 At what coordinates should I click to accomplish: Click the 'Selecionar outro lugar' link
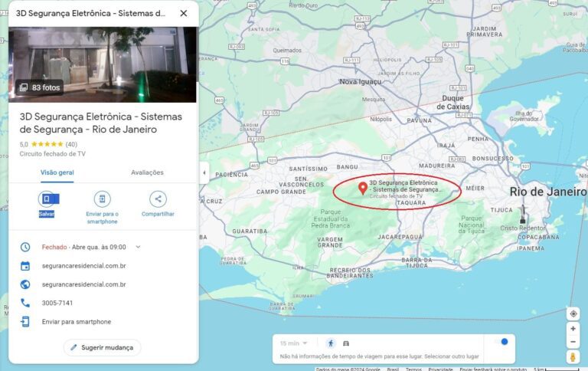tap(452, 356)
